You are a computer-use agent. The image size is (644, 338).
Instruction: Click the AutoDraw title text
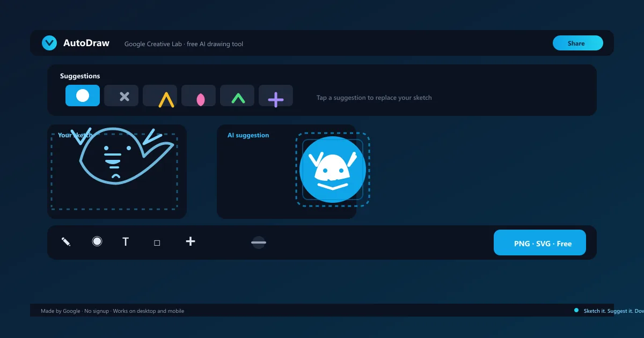(x=86, y=43)
